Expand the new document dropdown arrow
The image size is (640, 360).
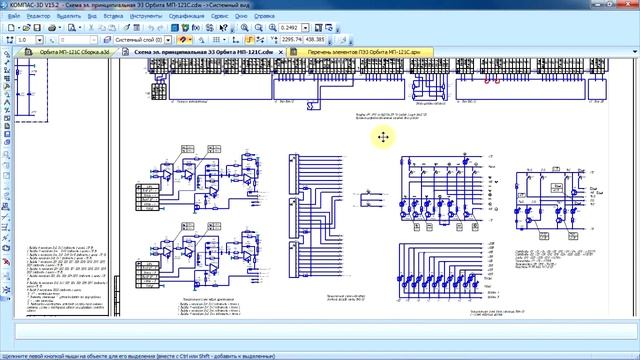tap(19, 28)
